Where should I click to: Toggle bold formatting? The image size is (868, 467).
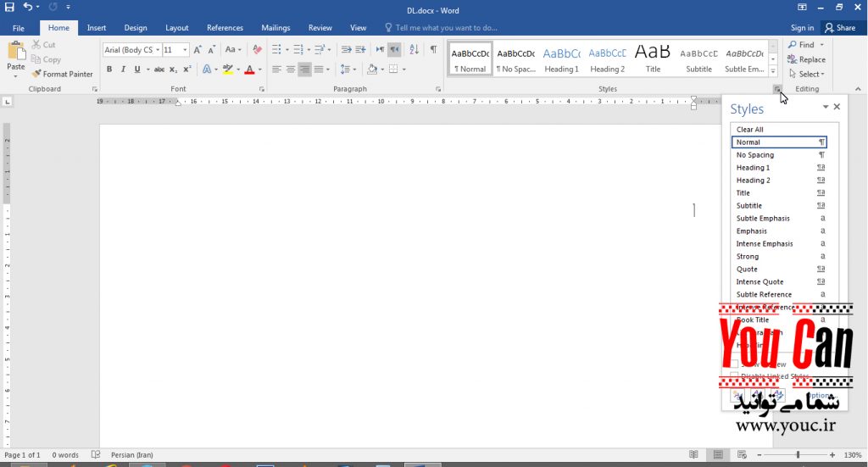109,69
